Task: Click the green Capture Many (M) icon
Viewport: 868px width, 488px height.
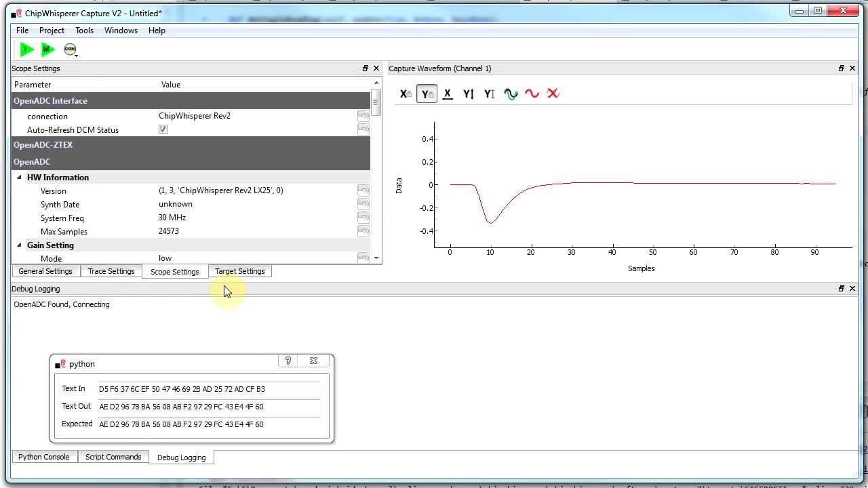Action: click(47, 49)
